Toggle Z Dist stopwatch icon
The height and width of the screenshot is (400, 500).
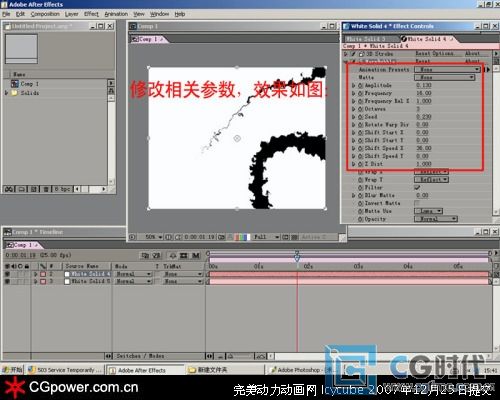(360, 164)
